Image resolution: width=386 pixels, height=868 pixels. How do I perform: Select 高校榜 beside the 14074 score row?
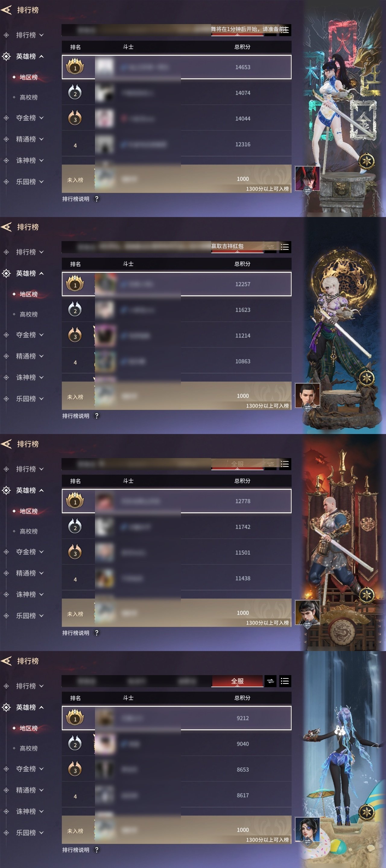pos(28,97)
